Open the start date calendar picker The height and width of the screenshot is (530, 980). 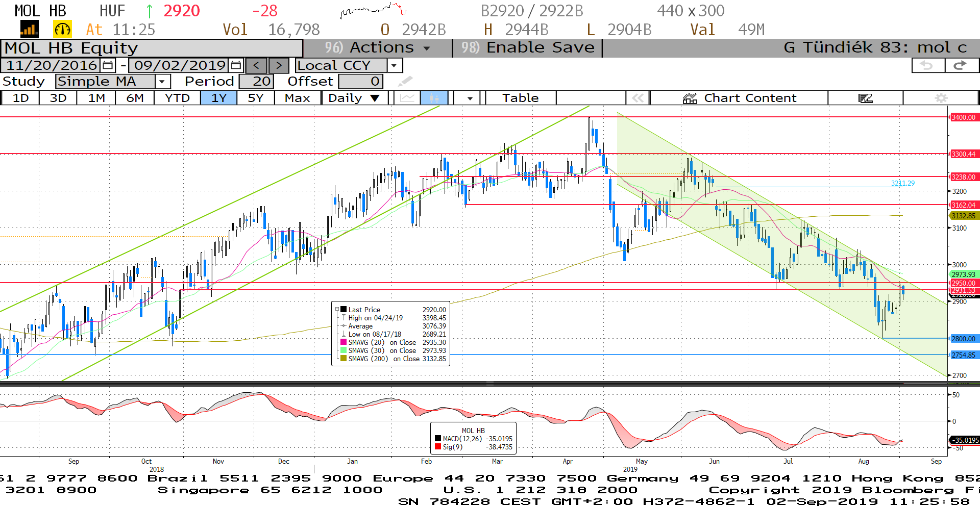pyautogui.click(x=108, y=65)
